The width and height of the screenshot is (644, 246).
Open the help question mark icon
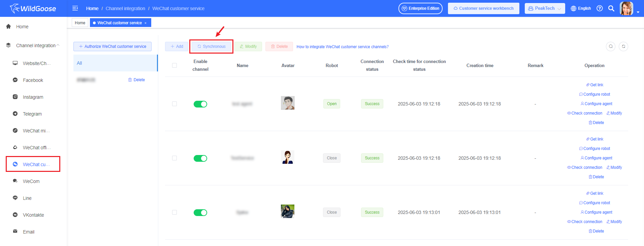600,8
